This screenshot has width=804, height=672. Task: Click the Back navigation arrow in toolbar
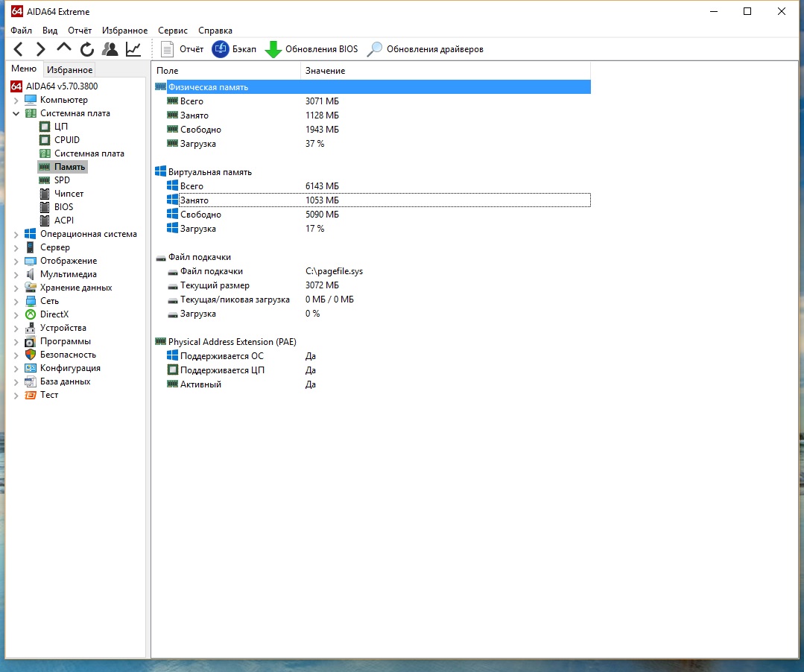coord(19,49)
